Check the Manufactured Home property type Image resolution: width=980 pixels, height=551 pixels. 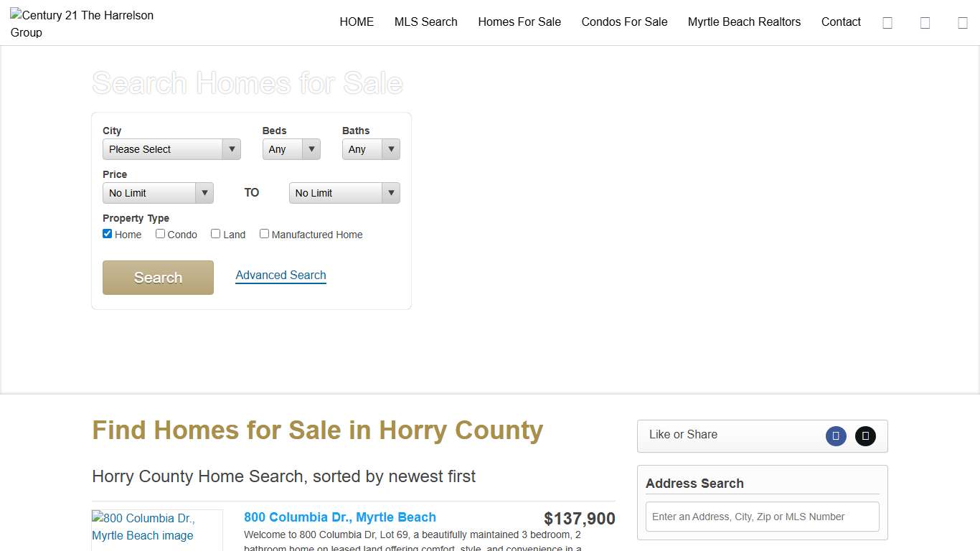(x=264, y=233)
